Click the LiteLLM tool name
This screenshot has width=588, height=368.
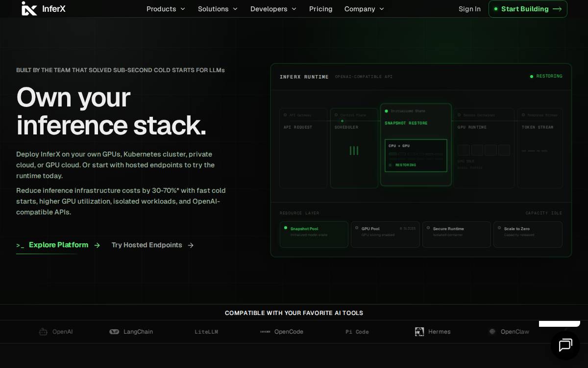point(206,332)
